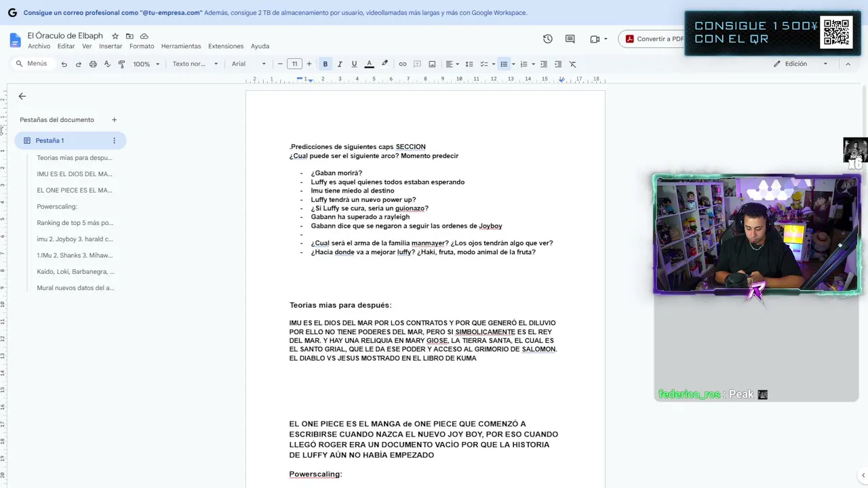Open line and paragraph spacing
868x488 pixels.
point(469,64)
